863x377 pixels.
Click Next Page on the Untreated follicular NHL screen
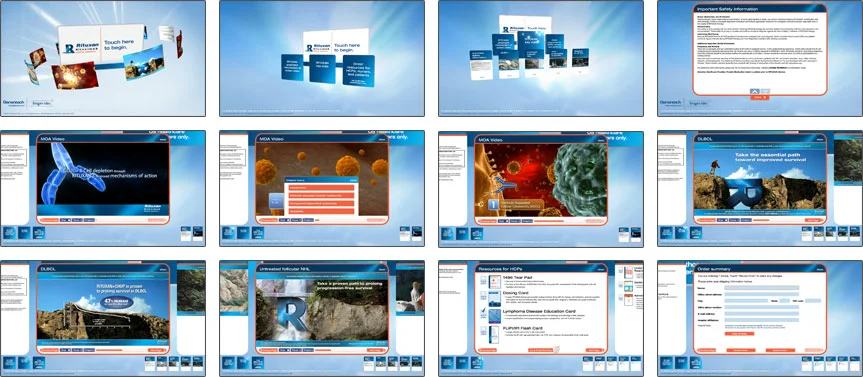click(375, 351)
